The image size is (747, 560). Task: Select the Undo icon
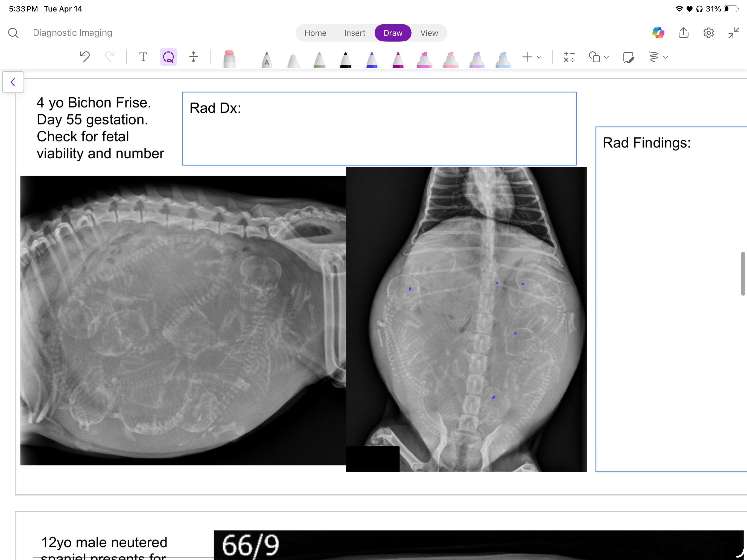[84, 57]
